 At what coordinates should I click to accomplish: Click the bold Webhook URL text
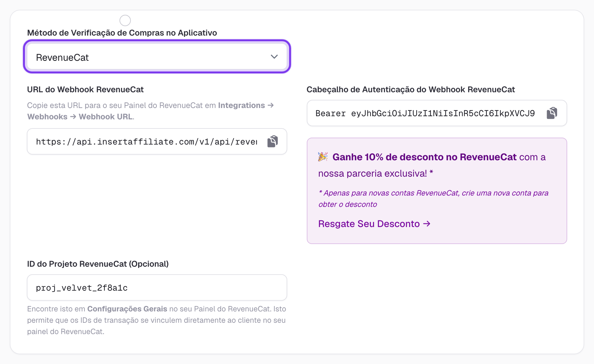coord(106,117)
